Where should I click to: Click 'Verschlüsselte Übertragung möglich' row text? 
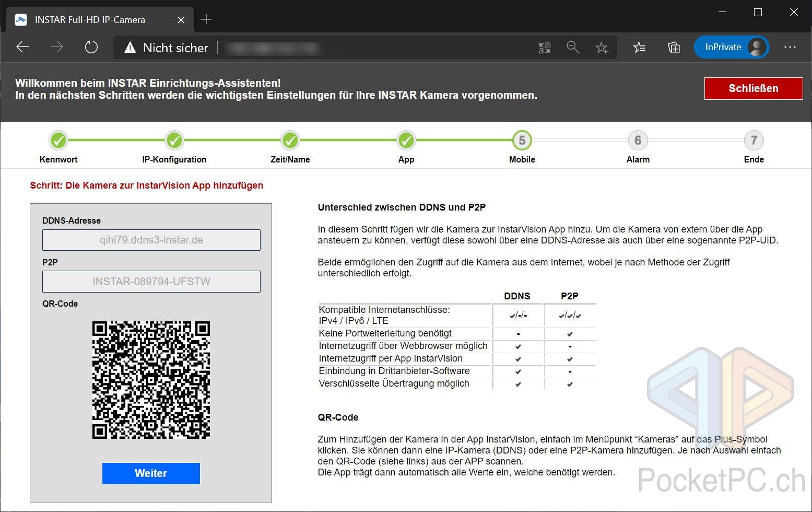[394, 383]
